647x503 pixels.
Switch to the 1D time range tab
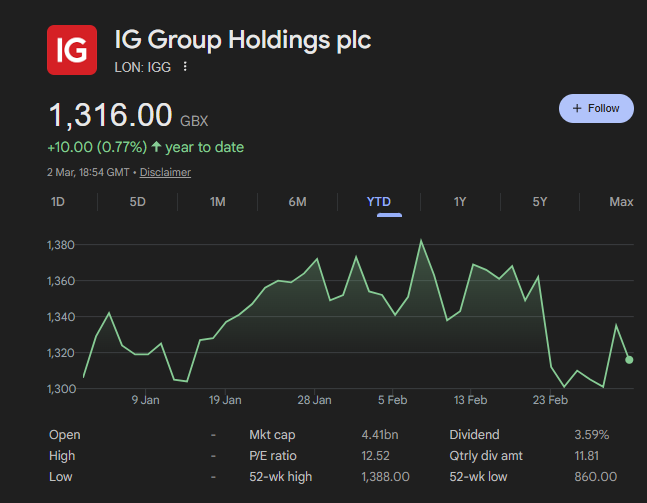coord(58,202)
